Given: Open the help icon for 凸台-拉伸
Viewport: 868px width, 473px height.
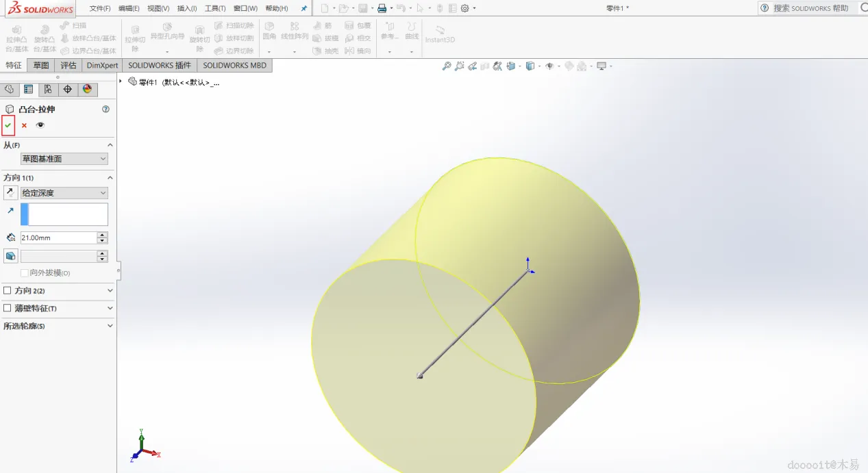Looking at the screenshot, I should [106, 109].
